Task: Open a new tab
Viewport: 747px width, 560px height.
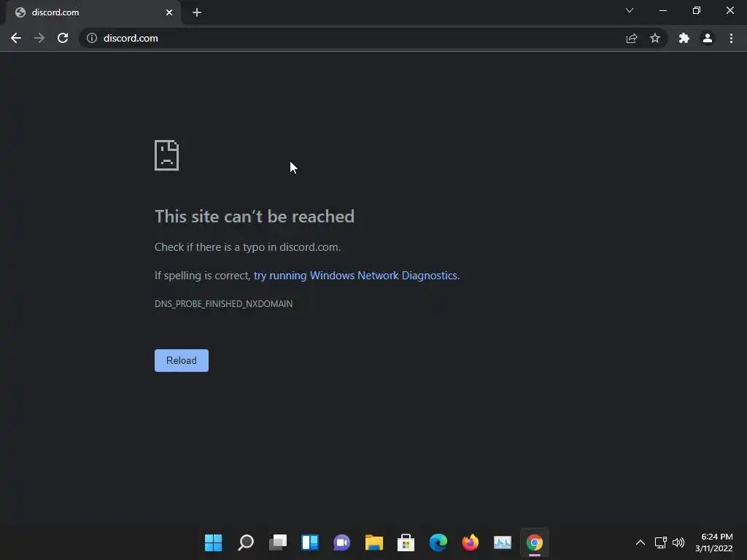Action: point(197,12)
